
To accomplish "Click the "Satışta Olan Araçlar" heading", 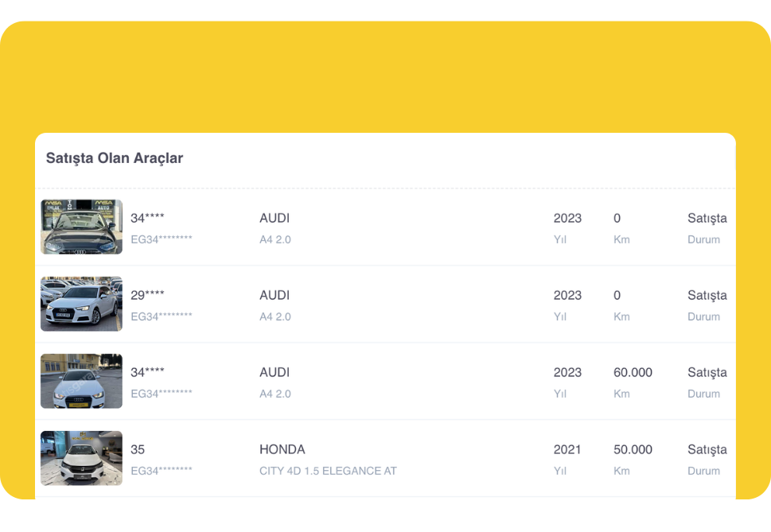I will pos(115,158).
